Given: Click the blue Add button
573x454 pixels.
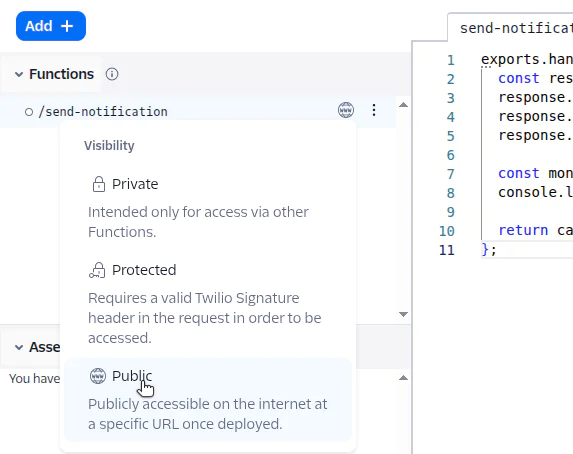Looking at the screenshot, I should (x=51, y=26).
